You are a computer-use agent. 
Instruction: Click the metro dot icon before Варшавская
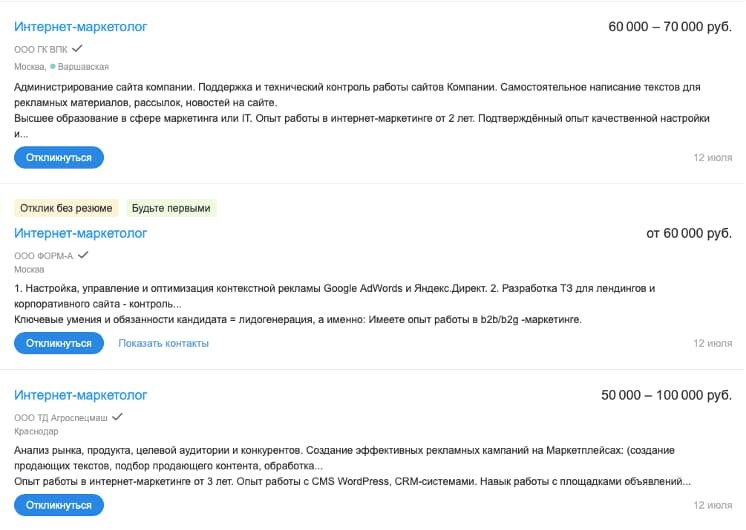click(x=52, y=67)
